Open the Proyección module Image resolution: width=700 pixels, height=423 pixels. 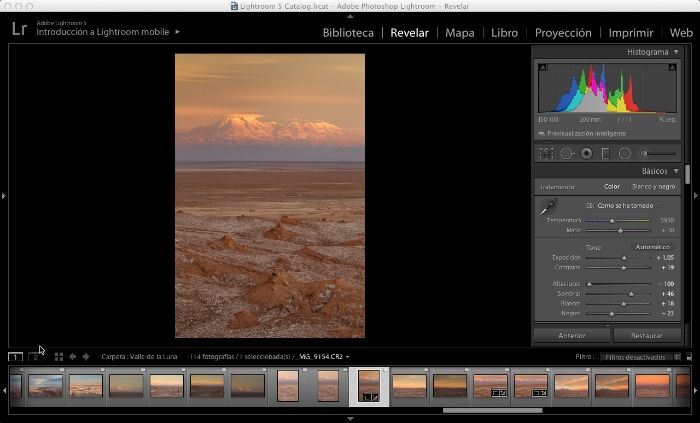[x=563, y=33]
